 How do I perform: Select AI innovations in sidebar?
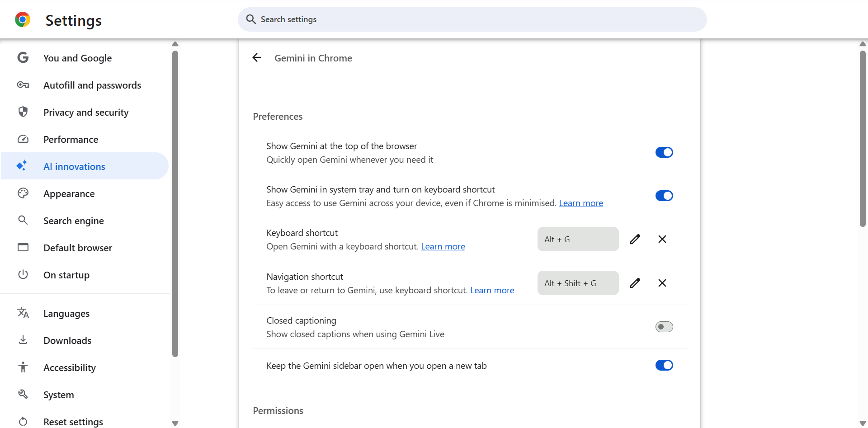click(85, 166)
